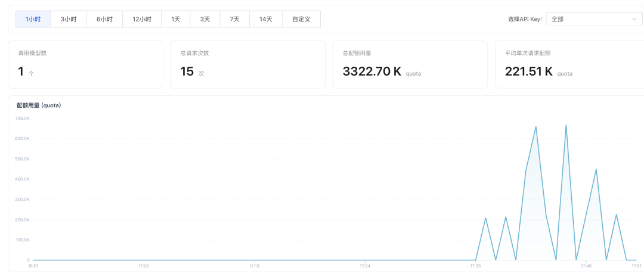This screenshot has width=644, height=277.
Task: Click the 配额用量 (quota) chart title
Action: tap(39, 105)
